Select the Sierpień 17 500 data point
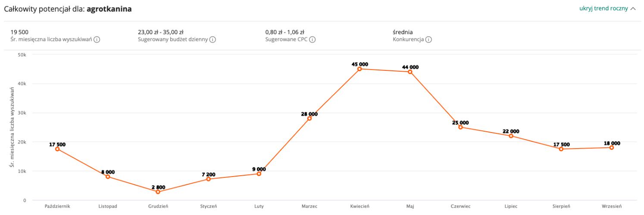This screenshot has width=644, height=215. coord(561,149)
